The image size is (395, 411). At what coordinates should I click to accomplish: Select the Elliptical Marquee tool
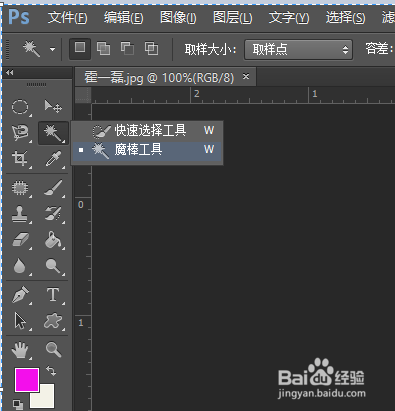(20, 107)
